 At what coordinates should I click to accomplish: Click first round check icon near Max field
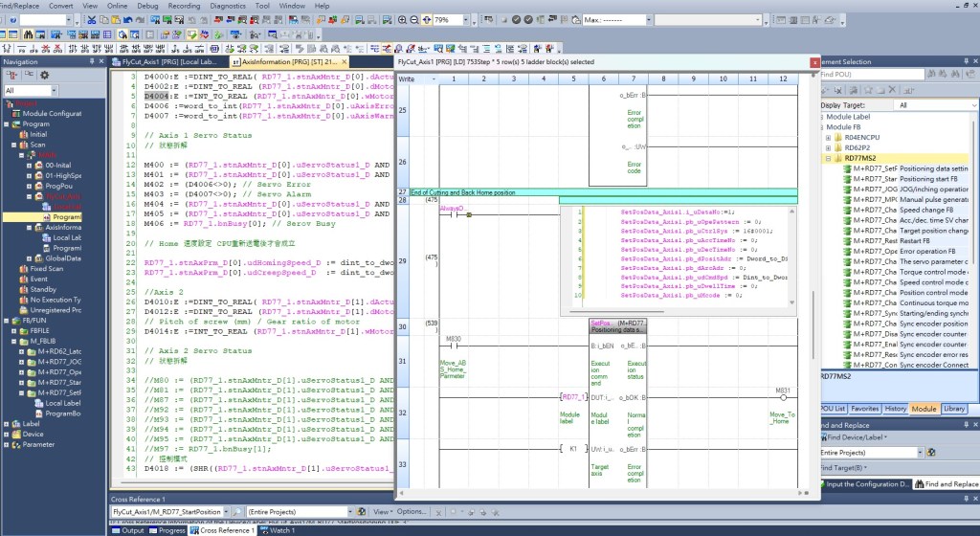(x=516, y=20)
